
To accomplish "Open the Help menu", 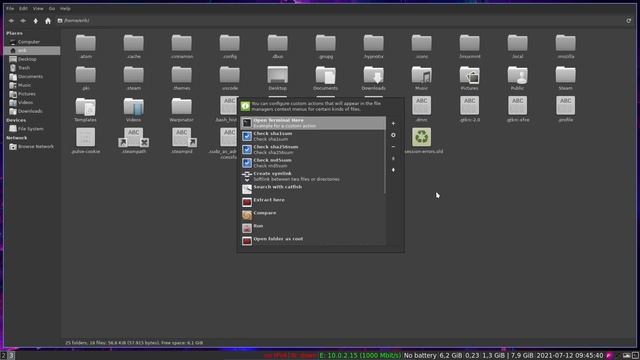I will point(65,9).
